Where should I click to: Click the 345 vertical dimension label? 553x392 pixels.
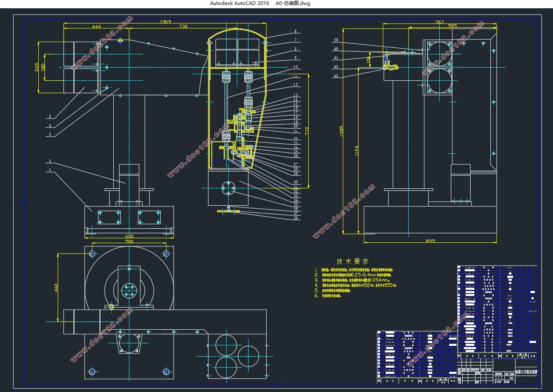[37, 67]
